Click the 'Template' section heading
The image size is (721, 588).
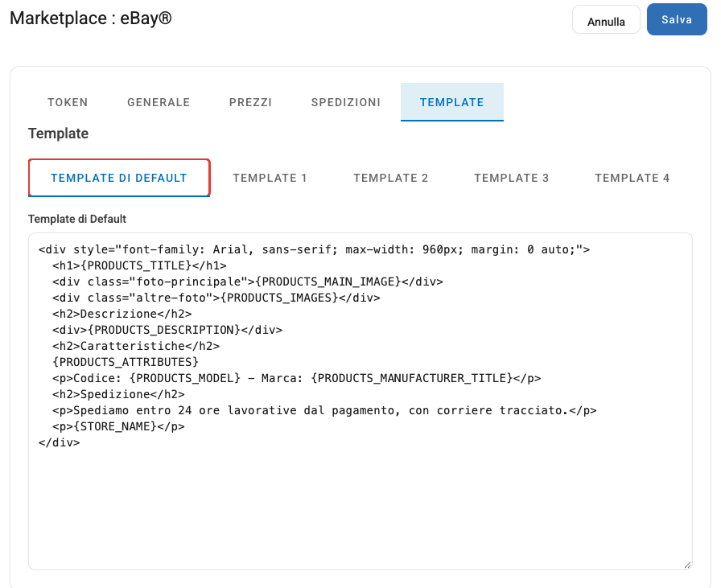(59, 134)
